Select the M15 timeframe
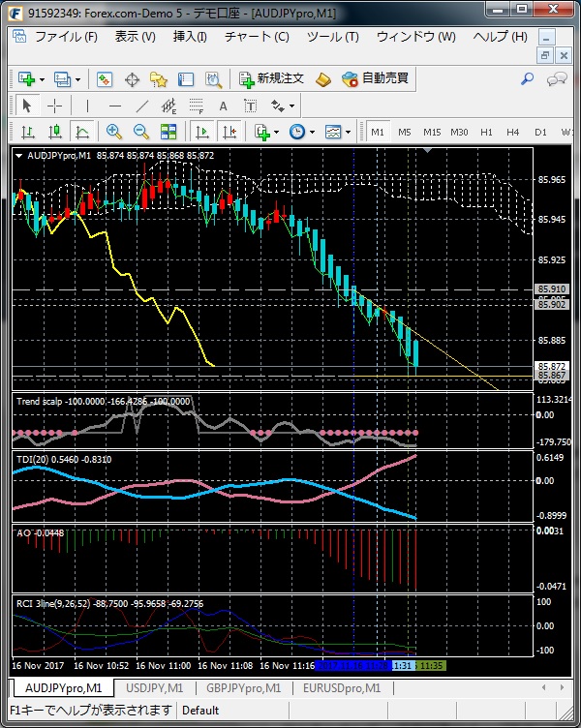581x728 pixels. click(x=432, y=133)
